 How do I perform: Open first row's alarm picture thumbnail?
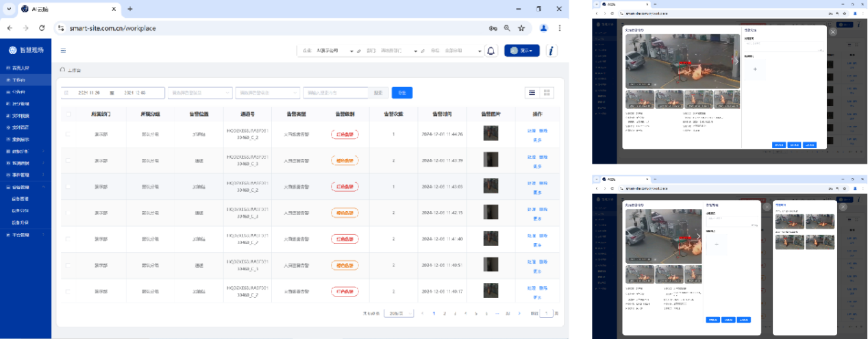(491, 134)
